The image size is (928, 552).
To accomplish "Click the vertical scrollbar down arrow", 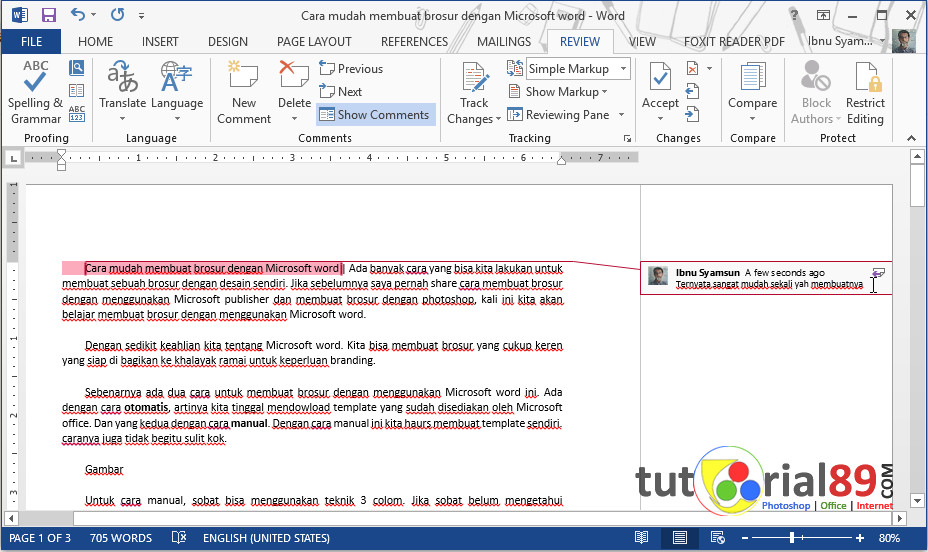I will (x=917, y=501).
